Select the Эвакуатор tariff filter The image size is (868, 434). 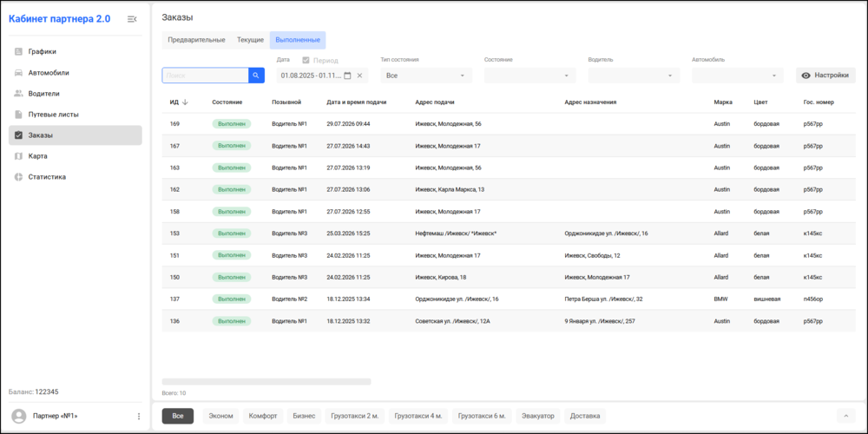tap(538, 416)
